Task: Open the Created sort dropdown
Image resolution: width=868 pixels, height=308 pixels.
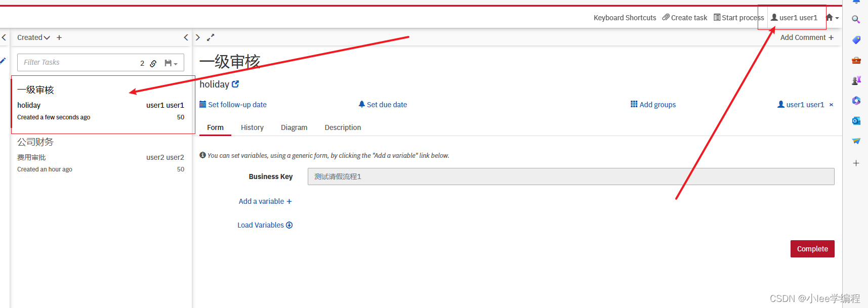Action: (x=33, y=37)
